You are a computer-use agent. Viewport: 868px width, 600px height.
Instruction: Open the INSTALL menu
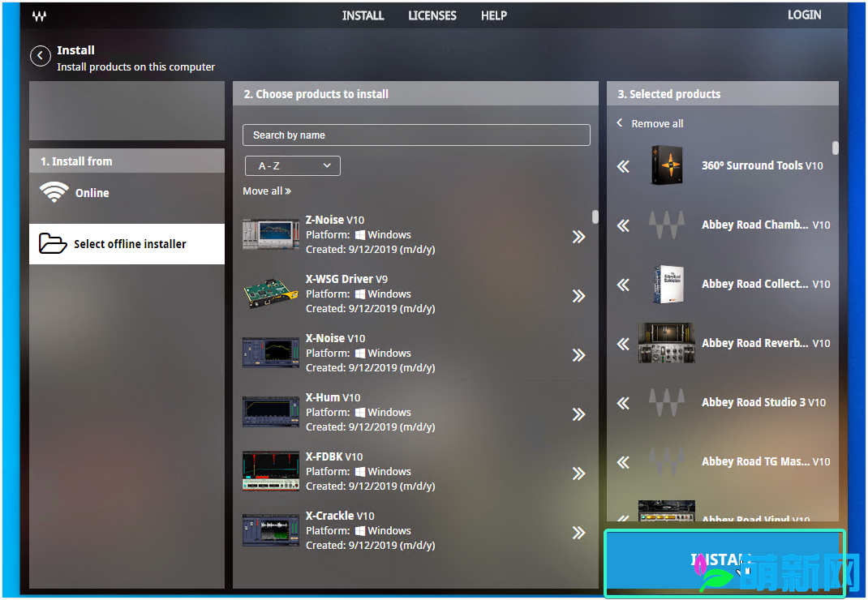click(363, 15)
